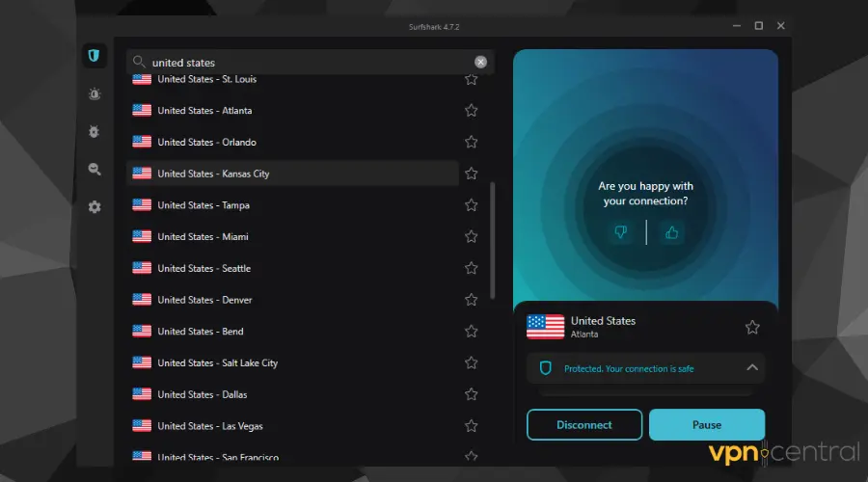Screen dimensions: 868x482
Task: Minimize the Surfshark window
Action: (736, 25)
